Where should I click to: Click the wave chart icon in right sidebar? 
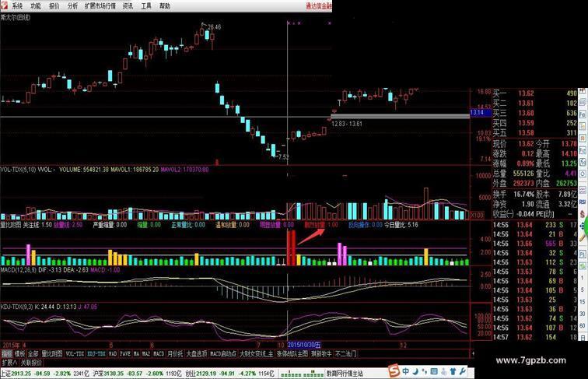pyautogui.click(x=583, y=190)
